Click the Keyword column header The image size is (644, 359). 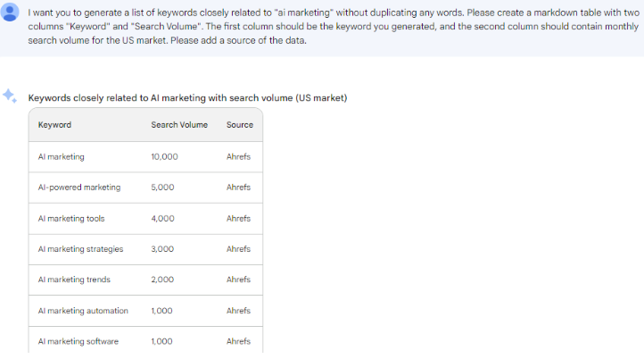pyautogui.click(x=54, y=125)
